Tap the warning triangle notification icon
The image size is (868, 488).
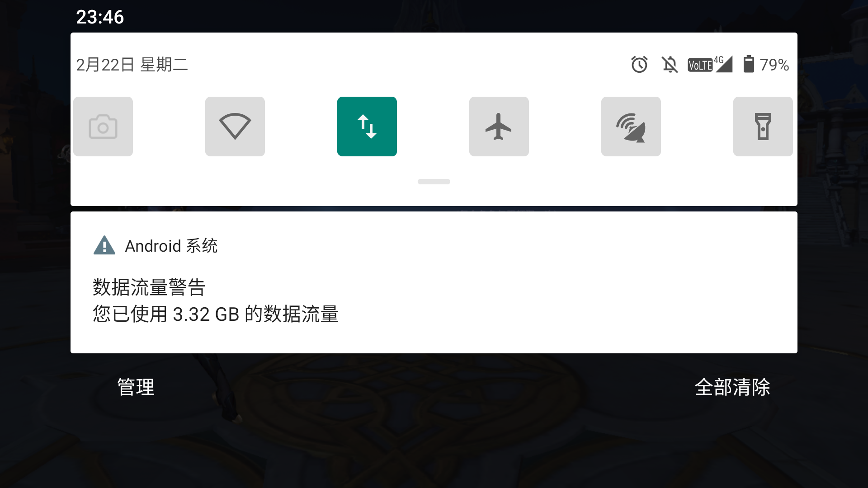tap(104, 245)
